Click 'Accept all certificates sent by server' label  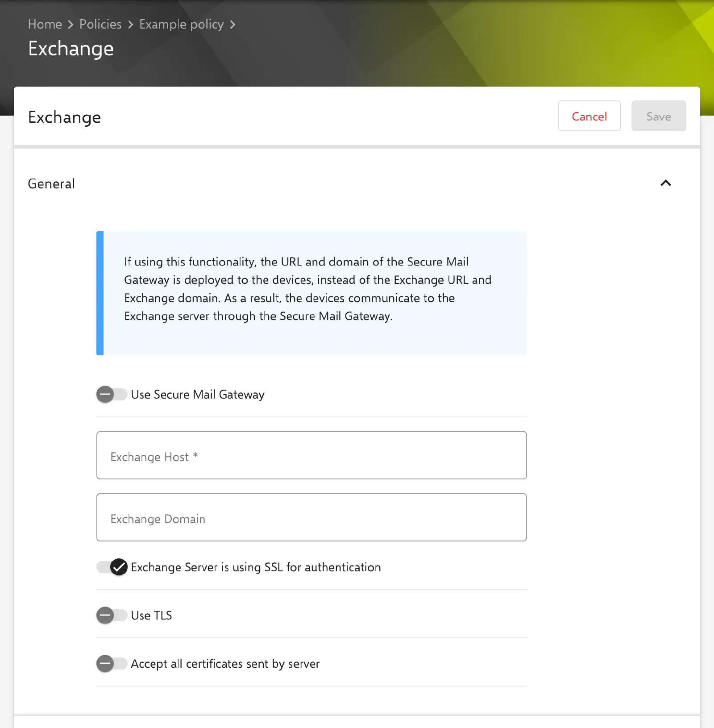(x=225, y=663)
